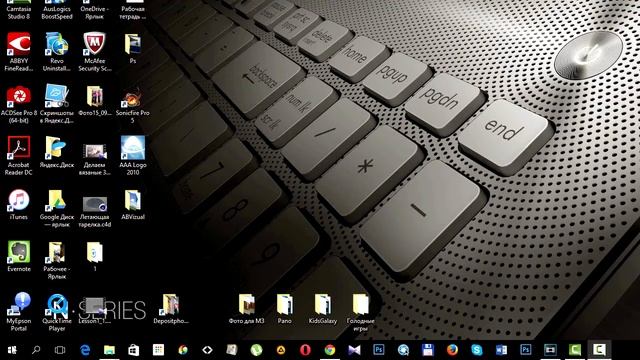
Task: Open the Windows Store taskbar icon
Action: click(134, 350)
